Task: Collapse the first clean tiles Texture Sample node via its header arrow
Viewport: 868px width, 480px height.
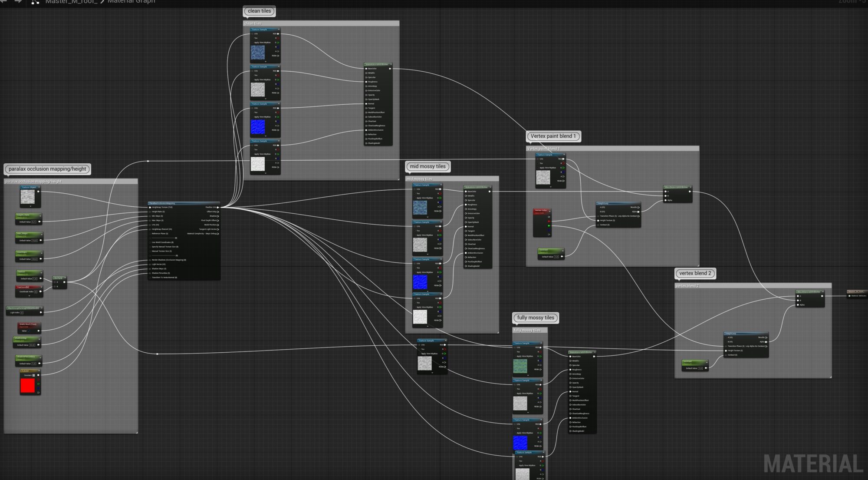Action: click(279, 30)
